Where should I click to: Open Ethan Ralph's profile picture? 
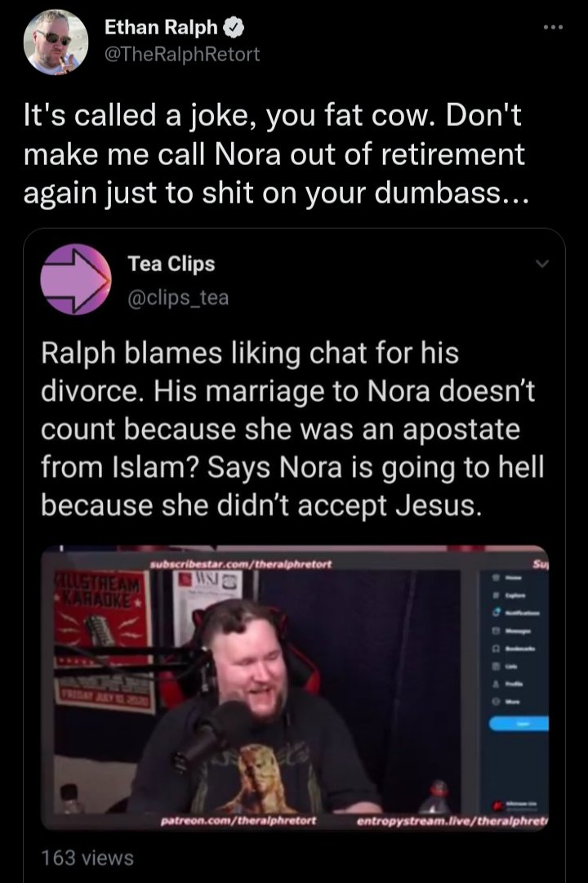point(56,42)
